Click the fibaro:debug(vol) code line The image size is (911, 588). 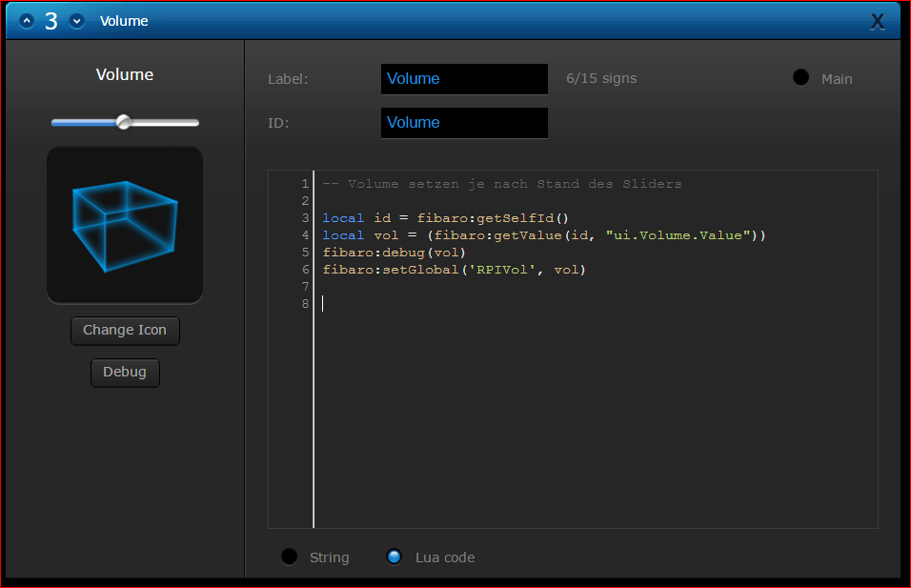point(394,253)
